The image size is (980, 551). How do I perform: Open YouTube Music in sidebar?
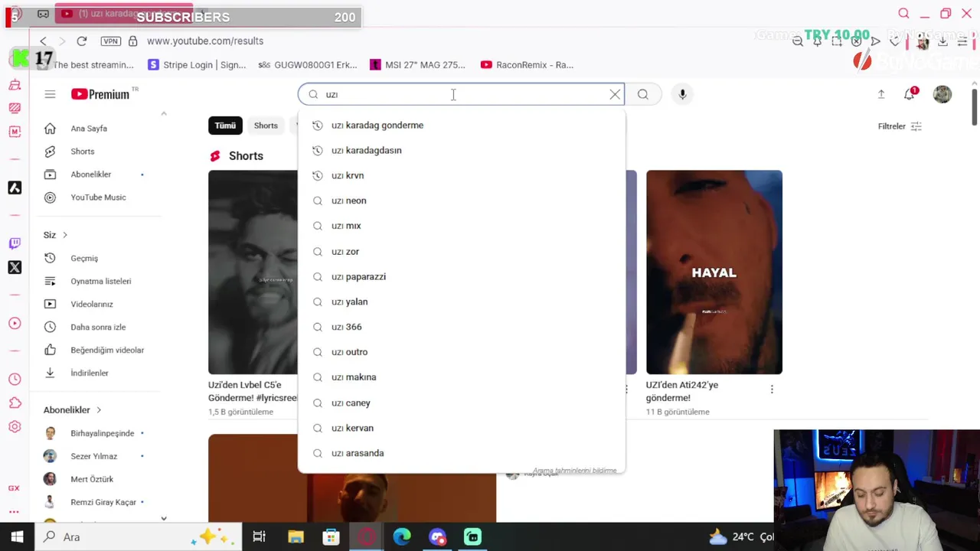(x=100, y=197)
